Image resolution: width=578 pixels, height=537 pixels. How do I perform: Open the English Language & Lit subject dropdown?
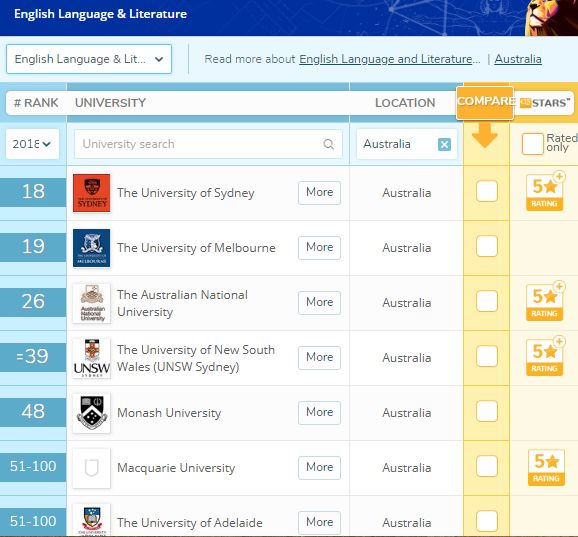point(89,59)
